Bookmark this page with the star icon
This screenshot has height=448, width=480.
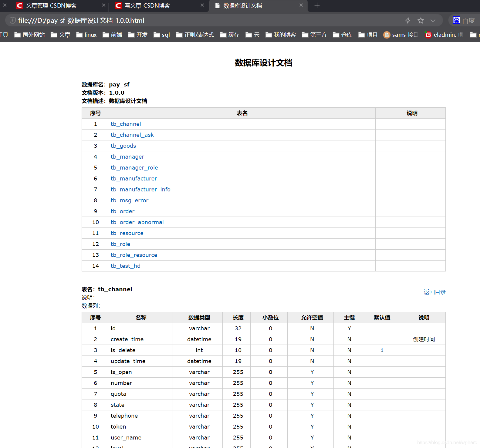pos(421,20)
